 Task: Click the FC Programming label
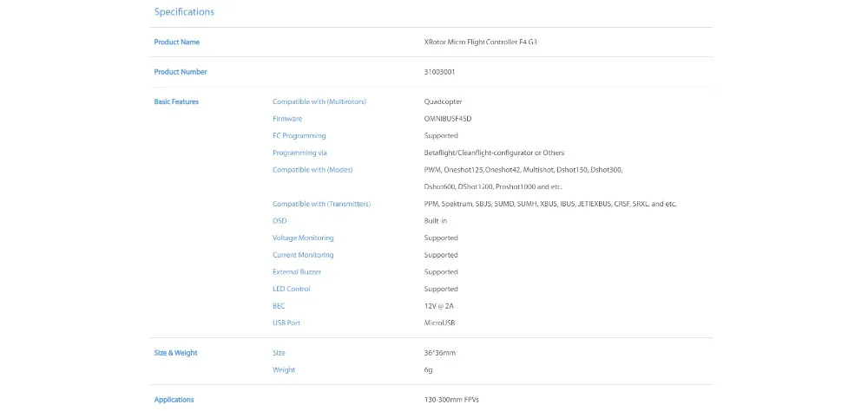click(299, 135)
